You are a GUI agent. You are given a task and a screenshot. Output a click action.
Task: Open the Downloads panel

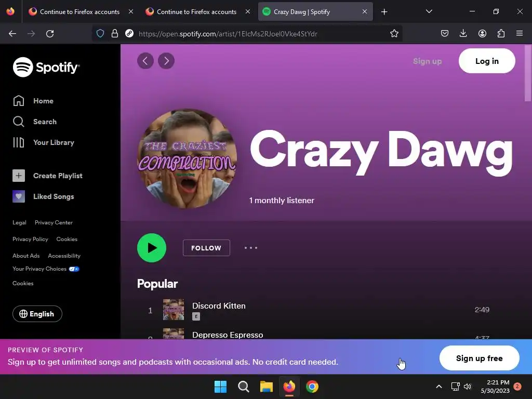tap(463, 34)
